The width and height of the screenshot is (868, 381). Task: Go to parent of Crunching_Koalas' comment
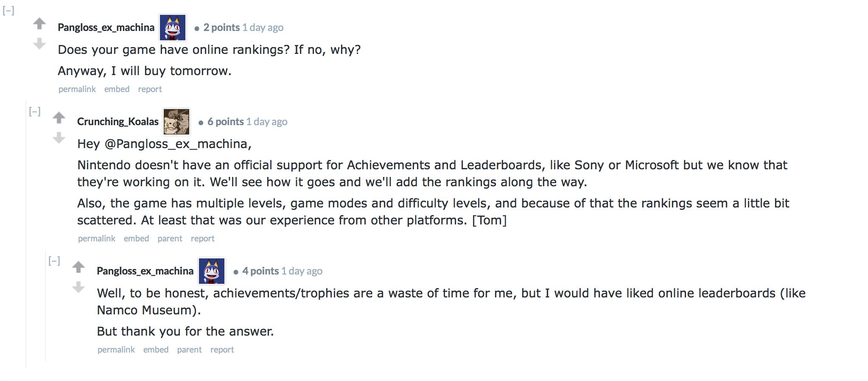pyautogui.click(x=170, y=238)
